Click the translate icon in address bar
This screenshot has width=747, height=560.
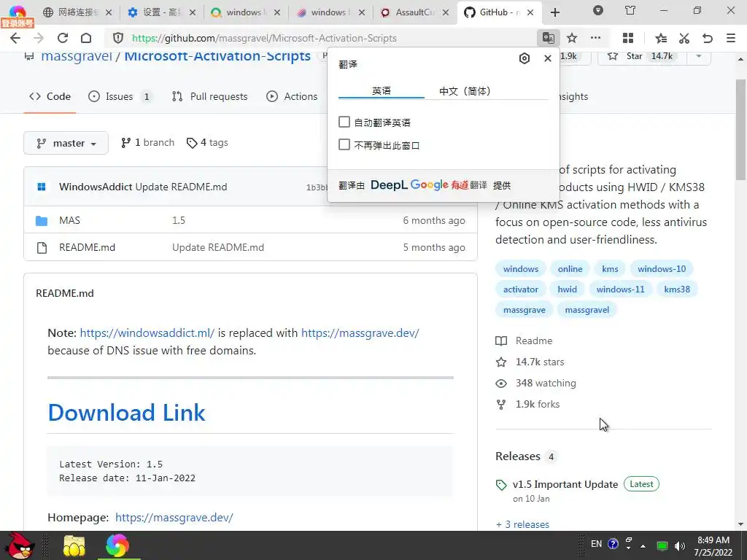pyautogui.click(x=549, y=38)
